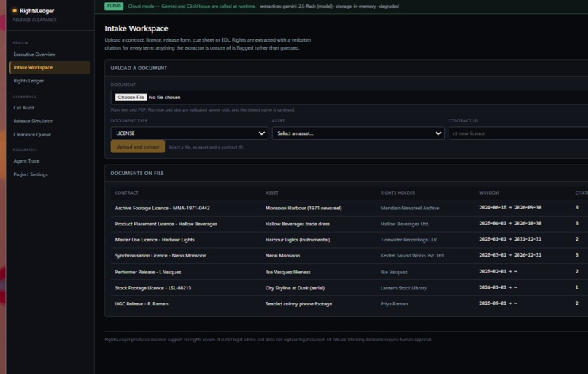Image resolution: width=588 pixels, height=374 pixels.
Task: Click rights holder Lantern Stock Library
Action: [403, 288]
